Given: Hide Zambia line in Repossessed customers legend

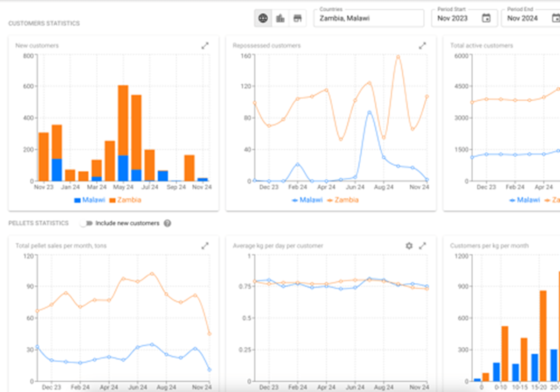Looking at the screenshot, I should (x=343, y=200).
